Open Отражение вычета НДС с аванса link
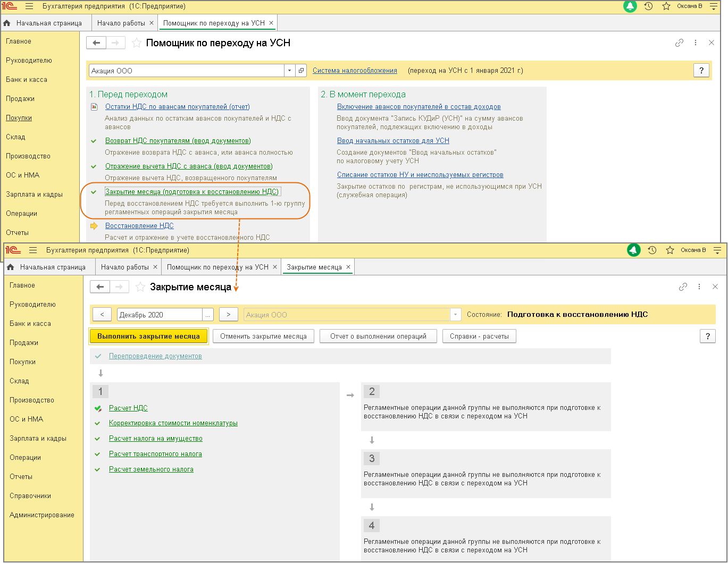 click(189, 166)
